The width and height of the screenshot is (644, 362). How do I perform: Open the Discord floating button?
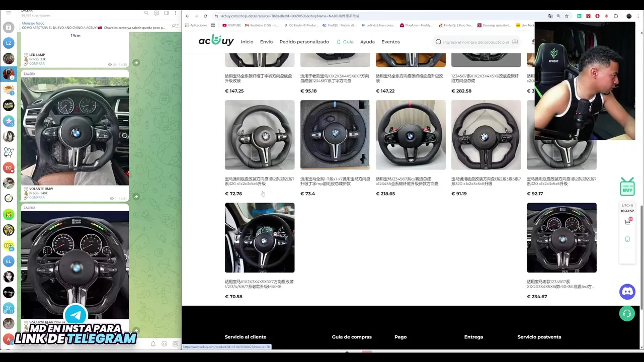click(627, 292)
